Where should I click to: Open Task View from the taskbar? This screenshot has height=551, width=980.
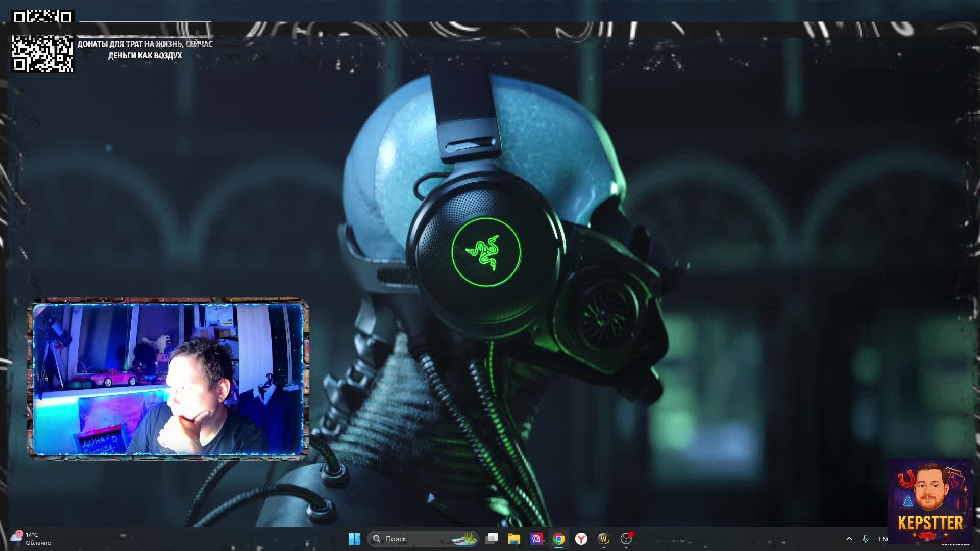point(492,539)
